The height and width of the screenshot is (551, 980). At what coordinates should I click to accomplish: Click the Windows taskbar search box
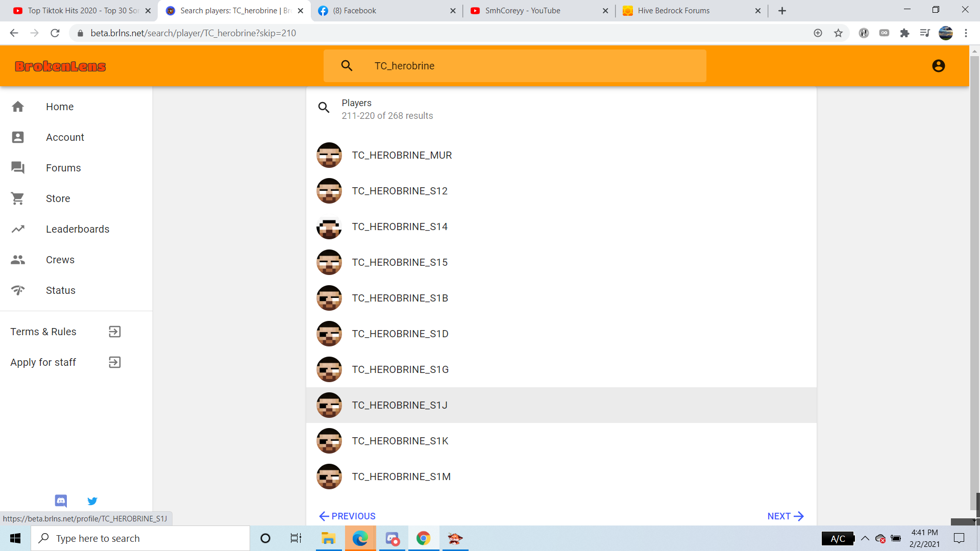click(x=140, y=538)
